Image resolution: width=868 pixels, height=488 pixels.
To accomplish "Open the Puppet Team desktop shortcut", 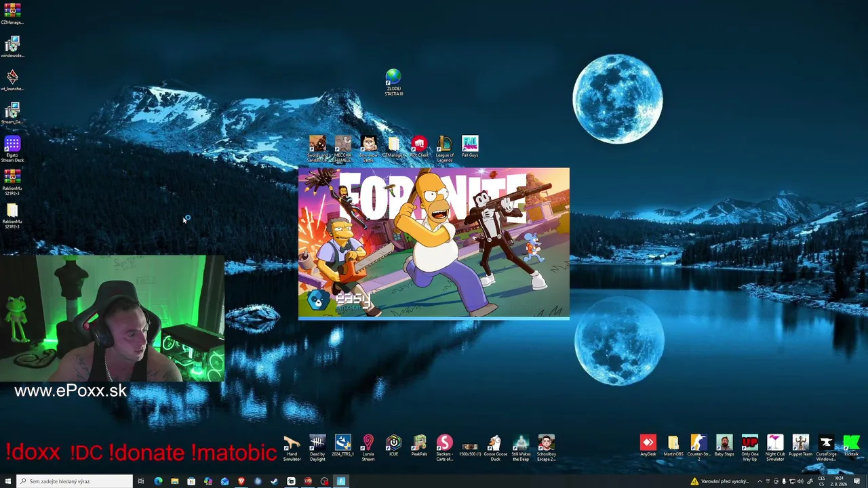I will point(801,446).
